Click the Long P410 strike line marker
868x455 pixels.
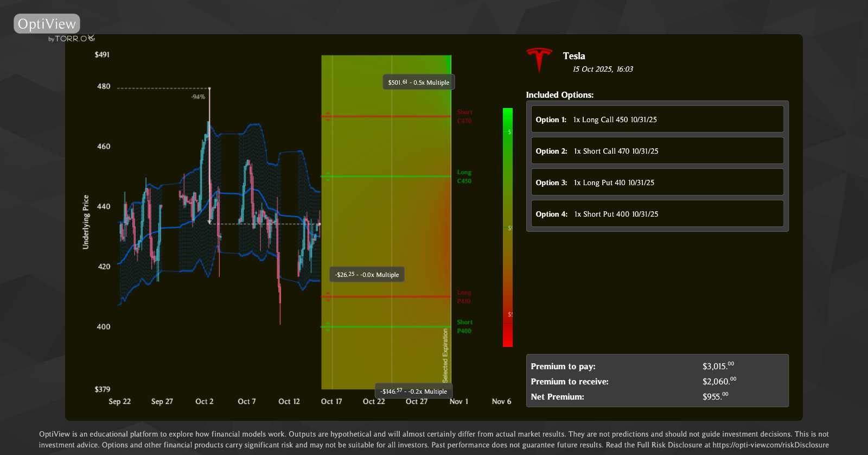coord(327,296)
